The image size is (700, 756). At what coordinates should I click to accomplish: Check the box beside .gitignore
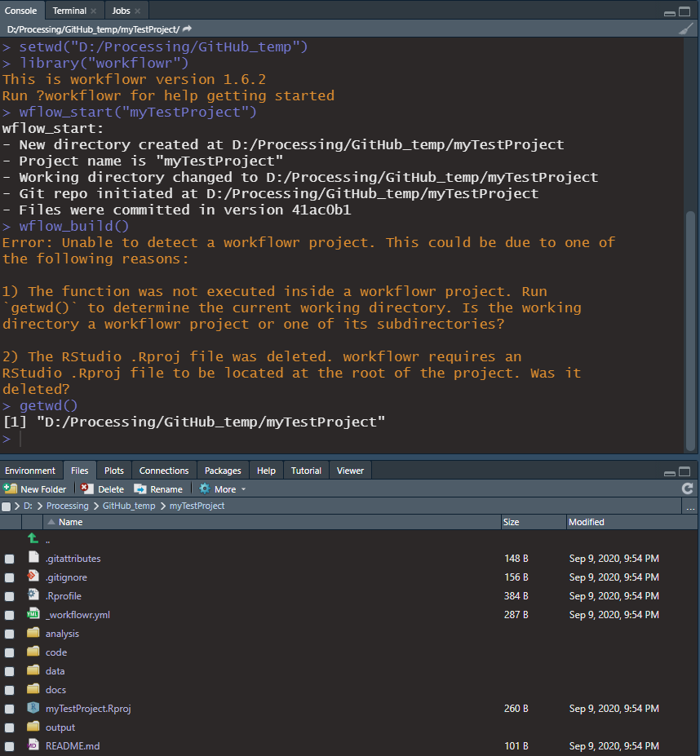point(9,577)
